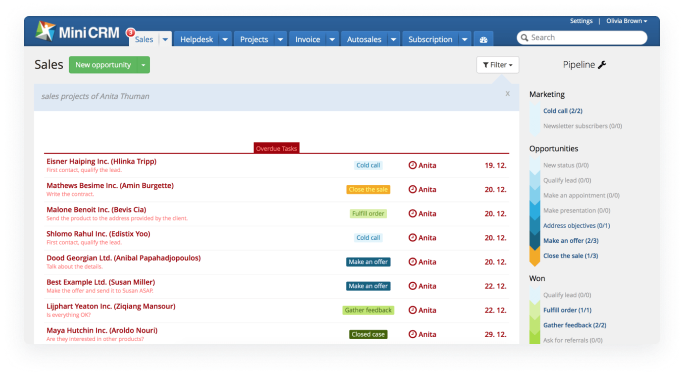Open Shlomo Rahul Inc. opportunity
This screenshot has width=684, height=376.
pos(98,234)
